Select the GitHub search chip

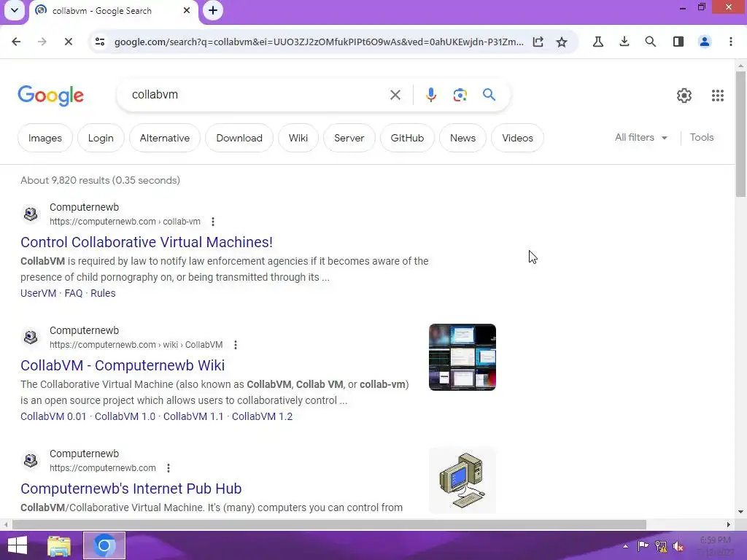(407, 138)
